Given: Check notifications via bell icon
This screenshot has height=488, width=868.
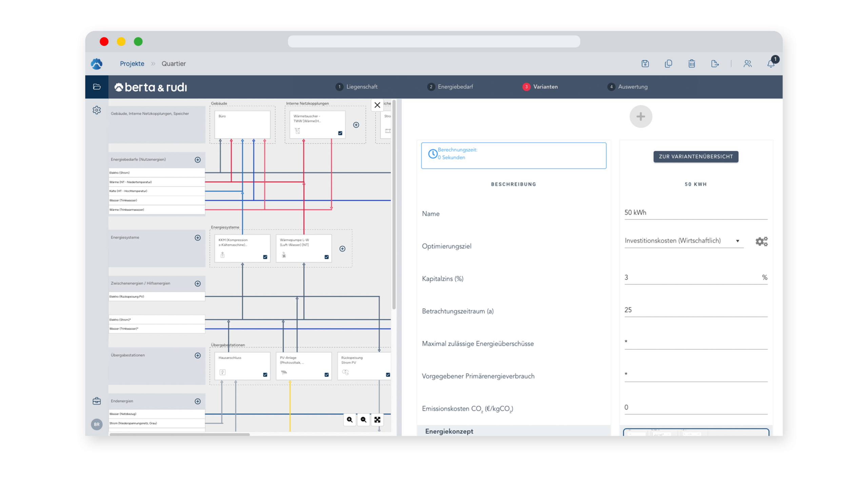Looking at the screenshot, I should pos(770,64).
